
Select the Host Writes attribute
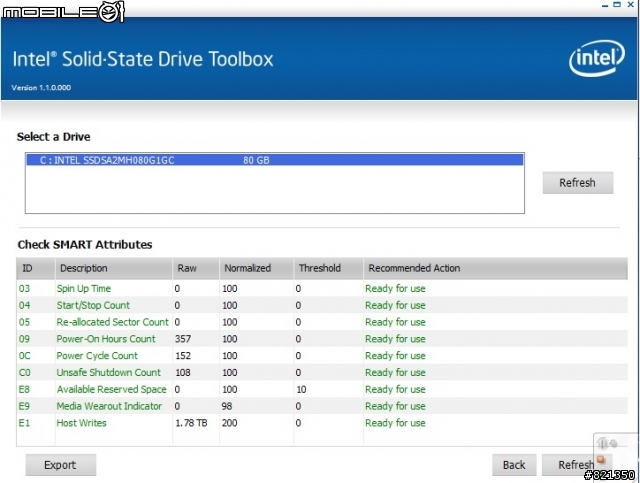(322, 423)
